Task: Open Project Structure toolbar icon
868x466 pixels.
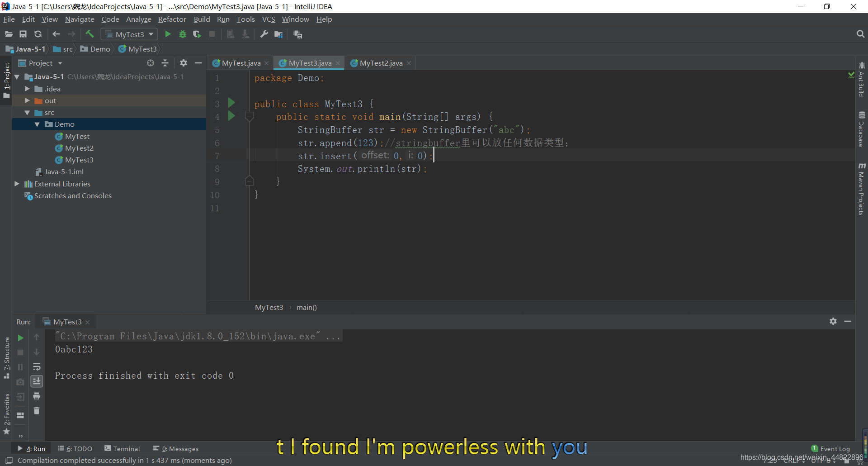Action: [278, 34]
